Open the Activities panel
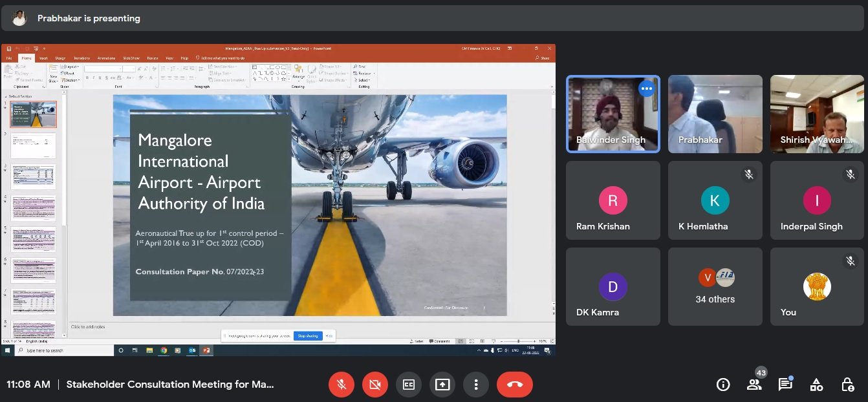868x402 pixels. pyautogui.click(x=816, y=385)
